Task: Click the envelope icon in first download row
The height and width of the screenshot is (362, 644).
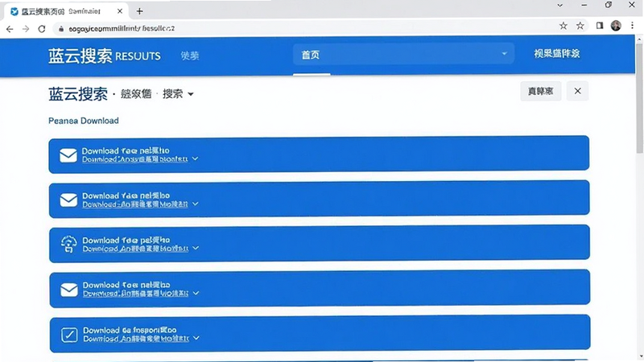Action: [68, 155]
